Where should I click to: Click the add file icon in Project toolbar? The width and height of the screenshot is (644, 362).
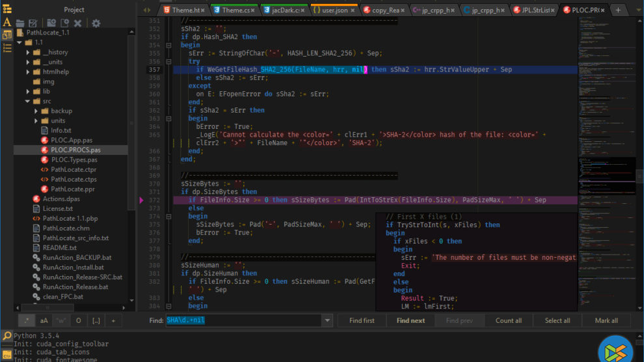(64, 23)
